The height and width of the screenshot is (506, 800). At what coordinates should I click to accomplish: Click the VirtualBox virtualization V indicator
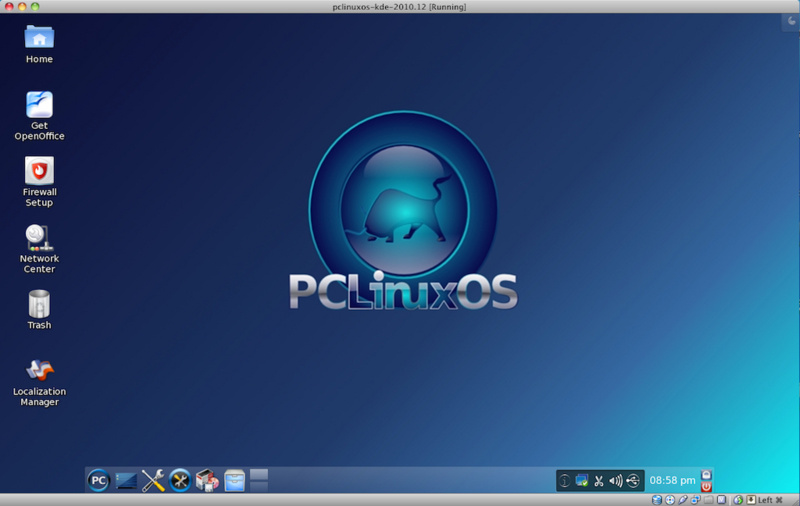[721, 500]
